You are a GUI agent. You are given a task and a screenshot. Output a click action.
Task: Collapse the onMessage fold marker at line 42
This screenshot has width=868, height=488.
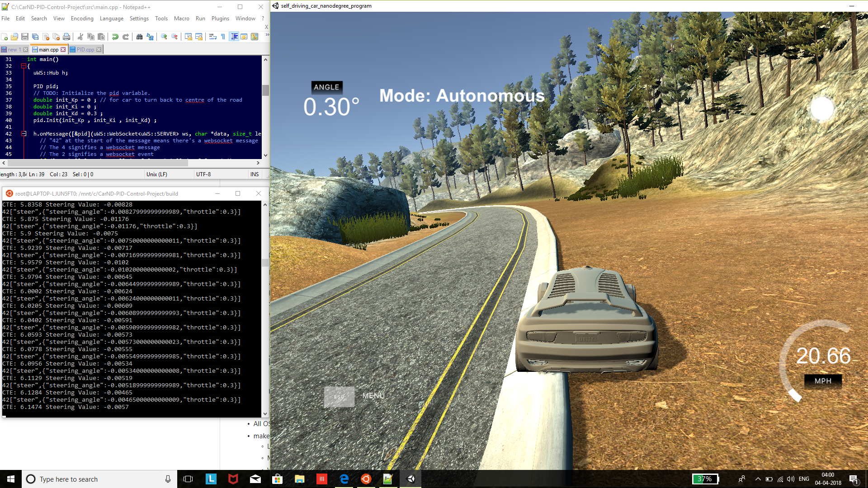coord(24,134)
